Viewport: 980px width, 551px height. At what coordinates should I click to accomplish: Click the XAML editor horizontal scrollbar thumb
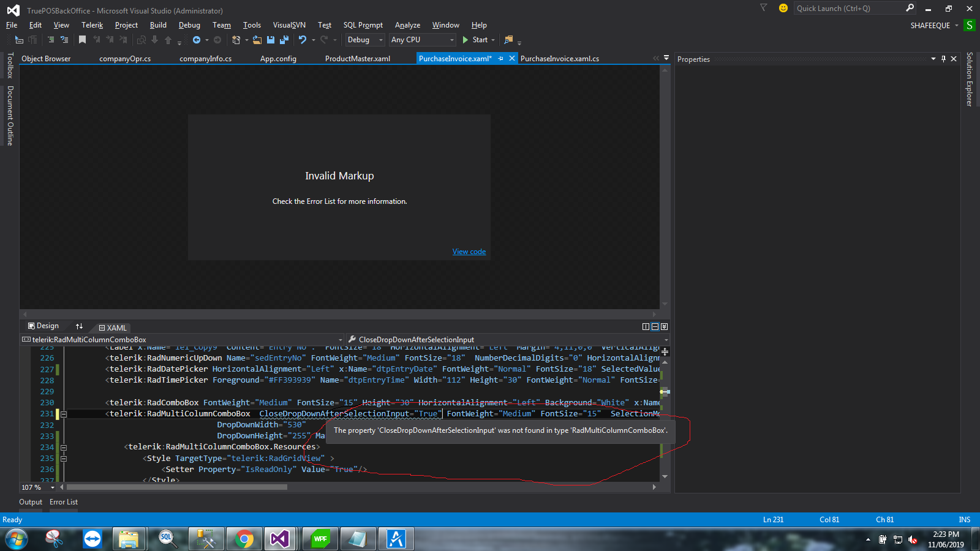(176, 487)
